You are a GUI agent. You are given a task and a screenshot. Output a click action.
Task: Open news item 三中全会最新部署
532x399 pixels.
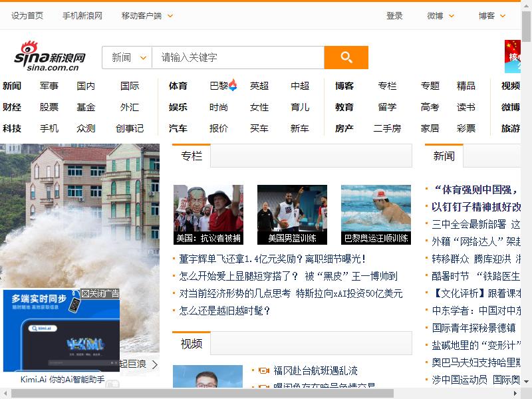tap(469, 224)
